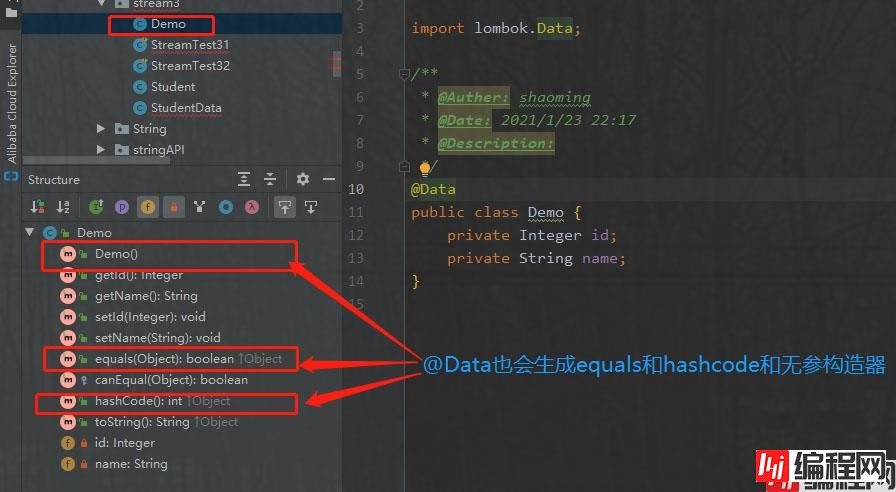Open Structure panel settings gear

tap(303, 179)
